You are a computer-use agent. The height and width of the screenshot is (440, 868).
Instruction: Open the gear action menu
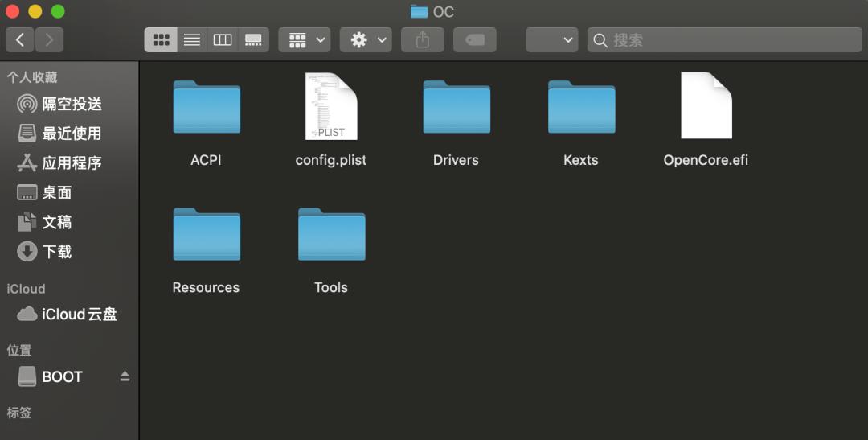coord(366,39)
